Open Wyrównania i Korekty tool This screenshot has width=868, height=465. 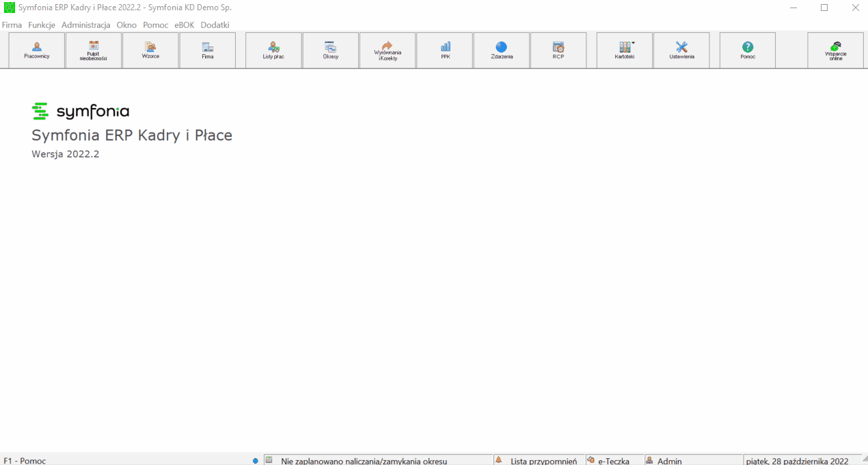(388, 50)
